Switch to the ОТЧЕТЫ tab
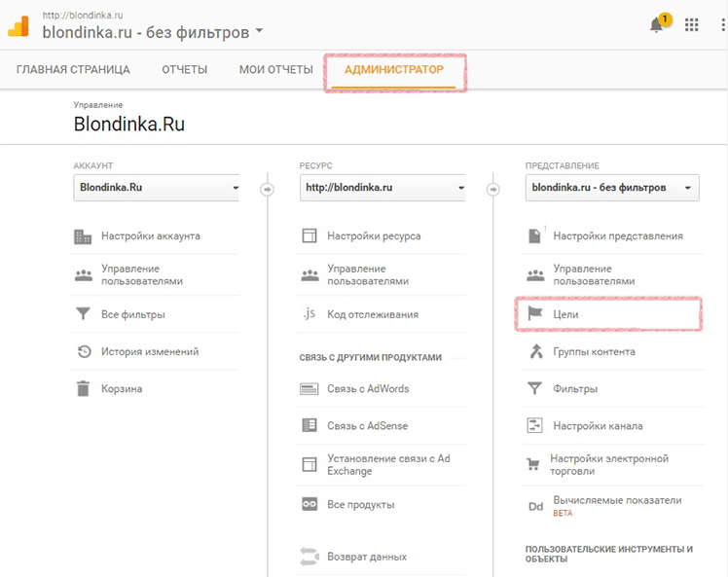728x577 pixels. coord(184,70)
